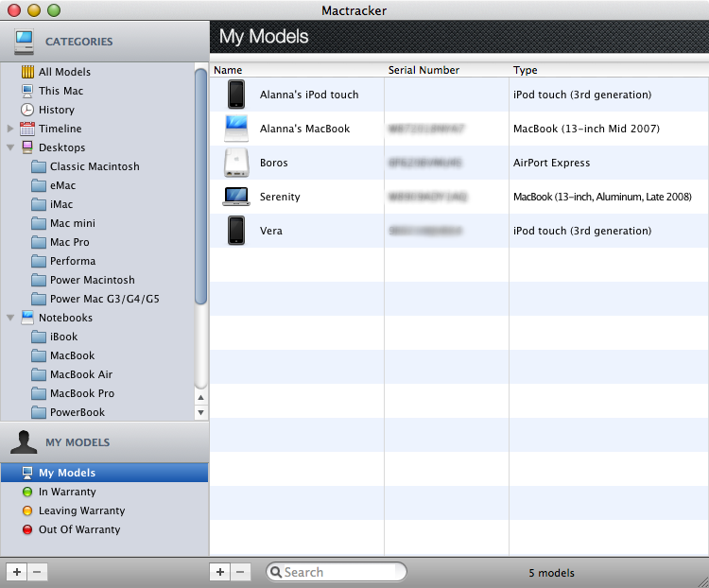Open All Models category icon

[x=27, y=72]
